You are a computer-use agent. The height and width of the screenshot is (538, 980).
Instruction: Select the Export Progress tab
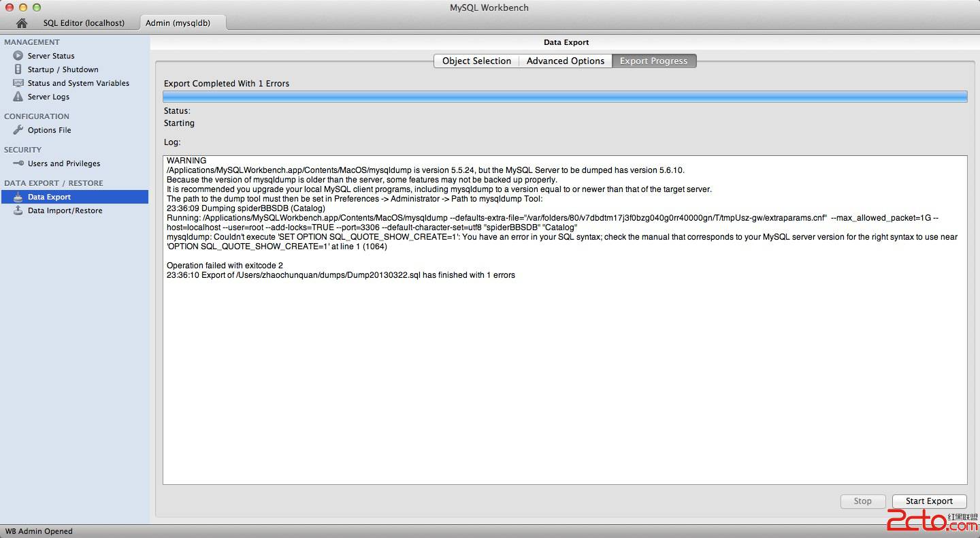click(654, 61)
